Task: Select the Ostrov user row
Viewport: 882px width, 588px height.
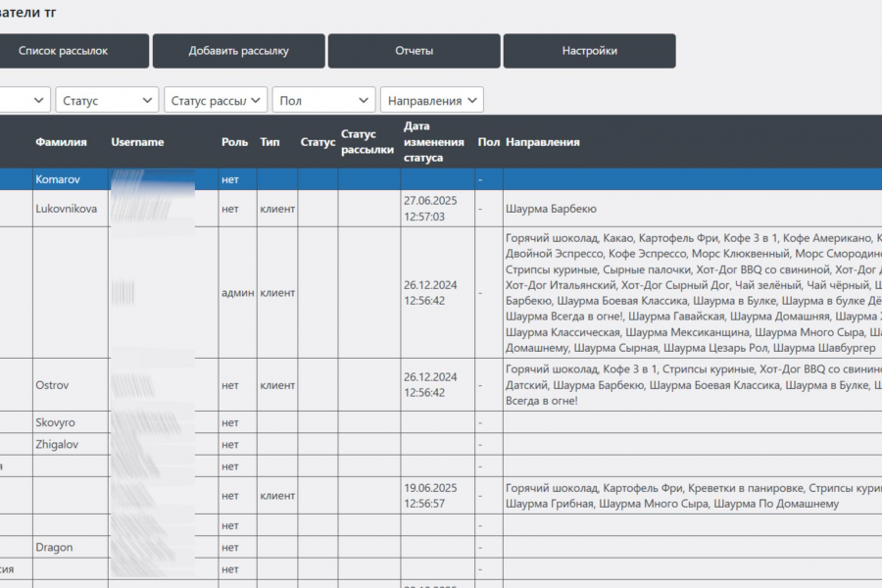Action: (x=441, y=385)
